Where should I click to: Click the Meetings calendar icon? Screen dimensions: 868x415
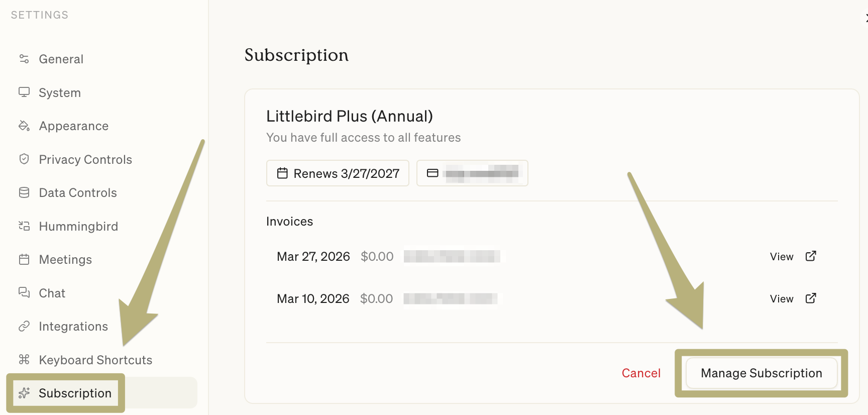pos(24,259)
